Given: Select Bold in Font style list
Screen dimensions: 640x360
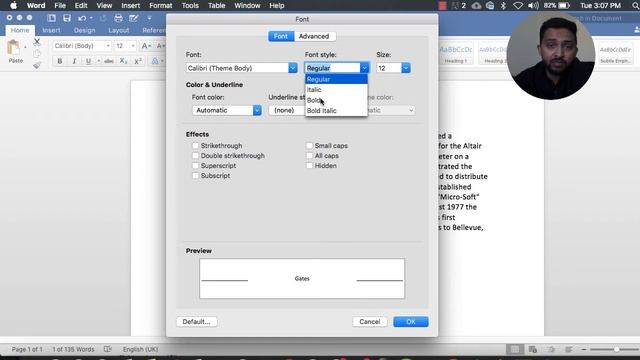Looking at the screenshot, I should tap(336, 100).
